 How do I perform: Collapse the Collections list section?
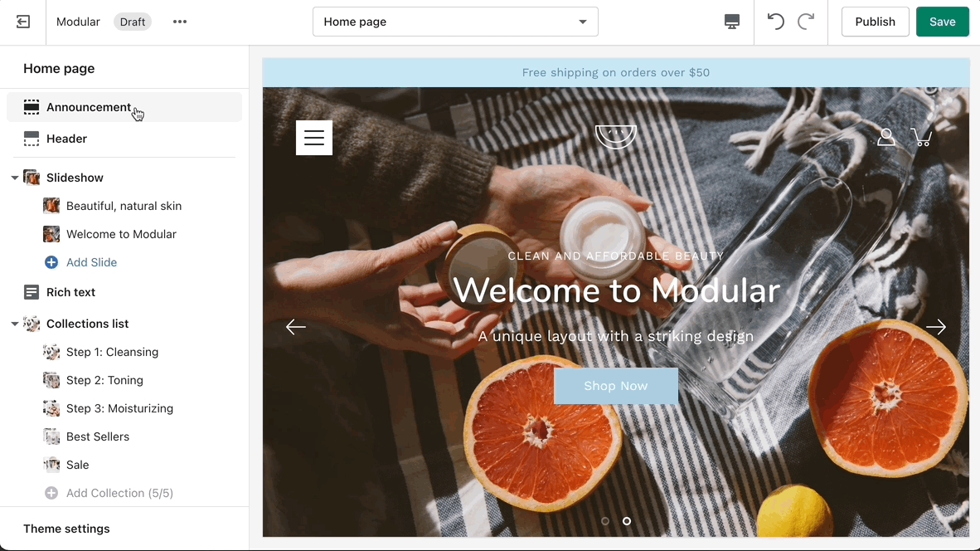point(14,324)
